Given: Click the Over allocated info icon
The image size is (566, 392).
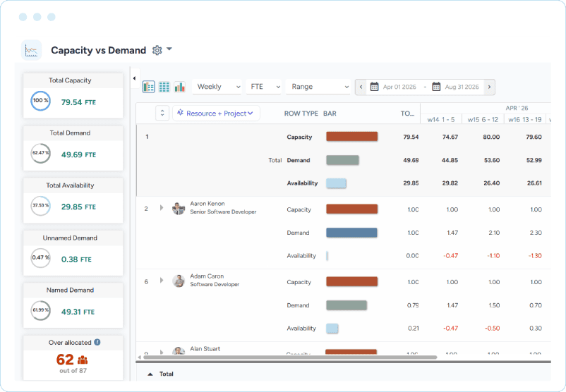Looking at the screenshot, I should click(x=97, y=342).
